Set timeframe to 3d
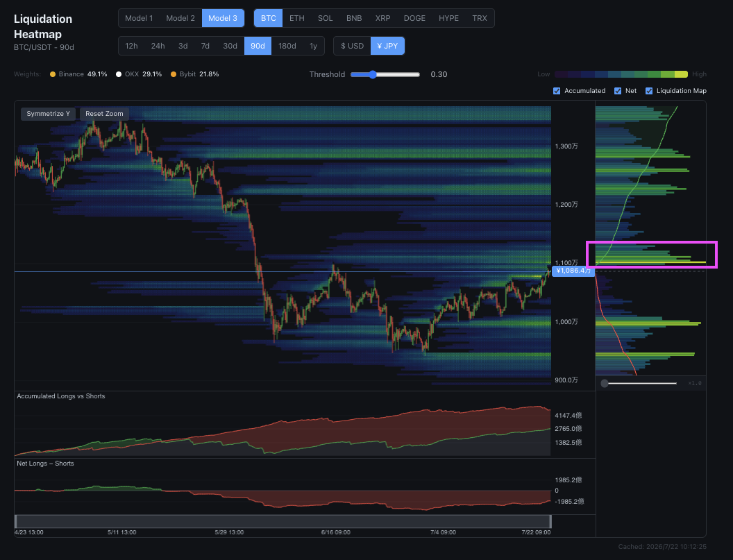The height and width of the screenshot is (560, 733). [x=183, y=46]
